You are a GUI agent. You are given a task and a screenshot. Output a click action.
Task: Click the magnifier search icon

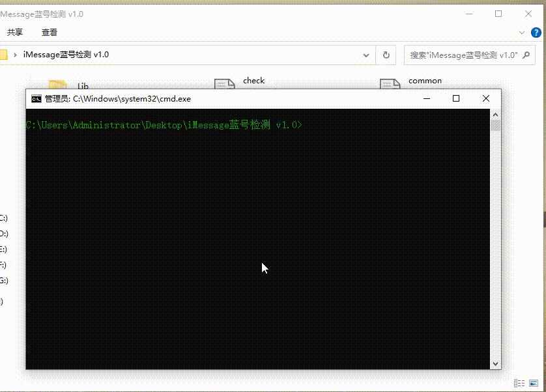tap(526, 55)
